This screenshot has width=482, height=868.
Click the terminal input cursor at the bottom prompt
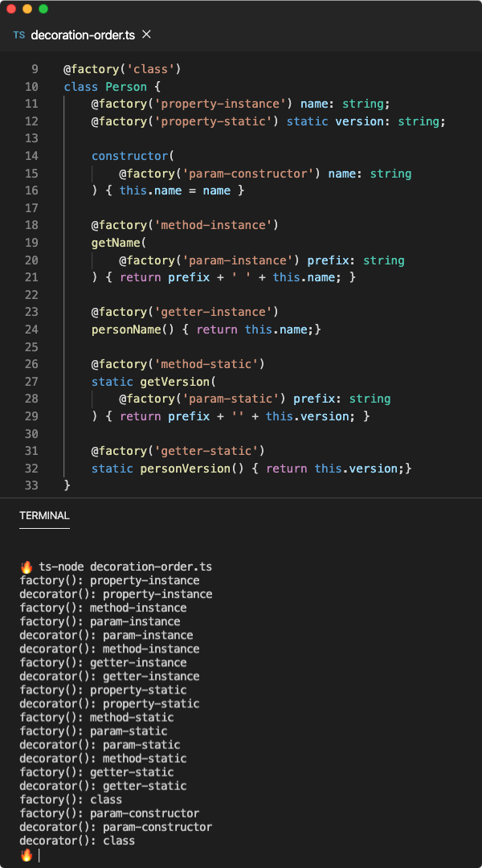(39, 855)
